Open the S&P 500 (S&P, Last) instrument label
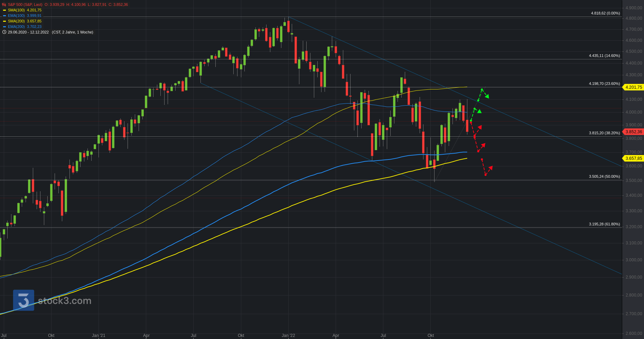Screen dimensions: 644x339 (x=25, y=4)
